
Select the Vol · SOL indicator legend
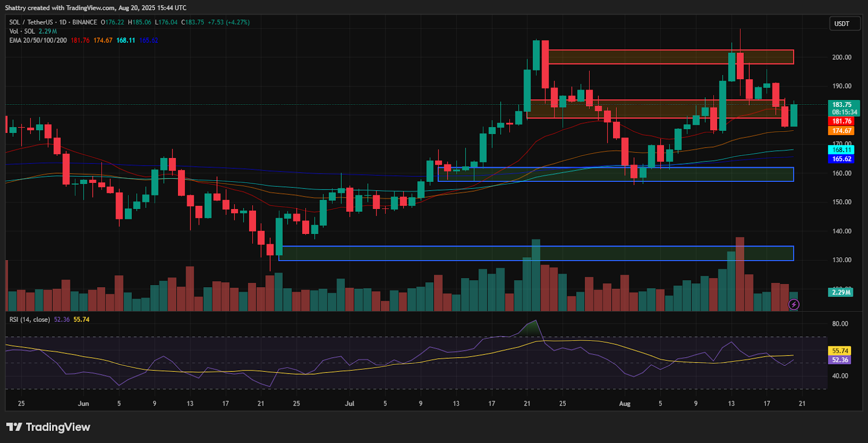(x=22, y=31)
